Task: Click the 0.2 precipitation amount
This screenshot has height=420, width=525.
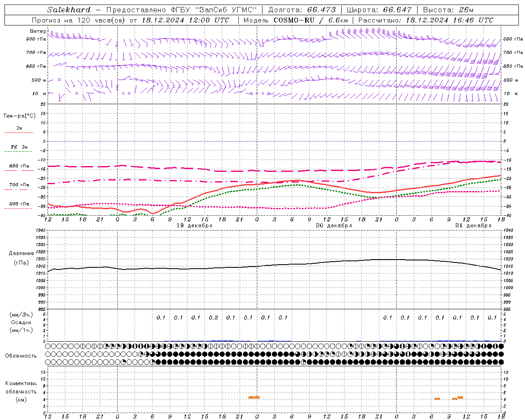Action: click(213, 317)
